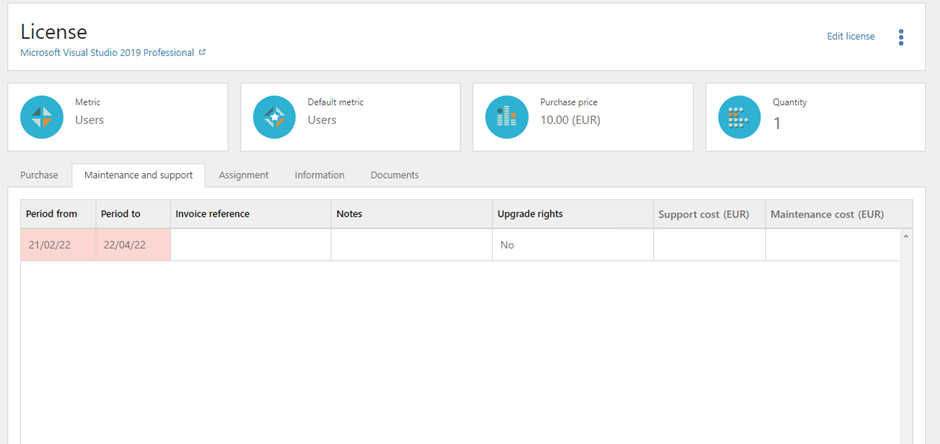Open the three-dot more options menu
The image size is (940, 444).
900,37
